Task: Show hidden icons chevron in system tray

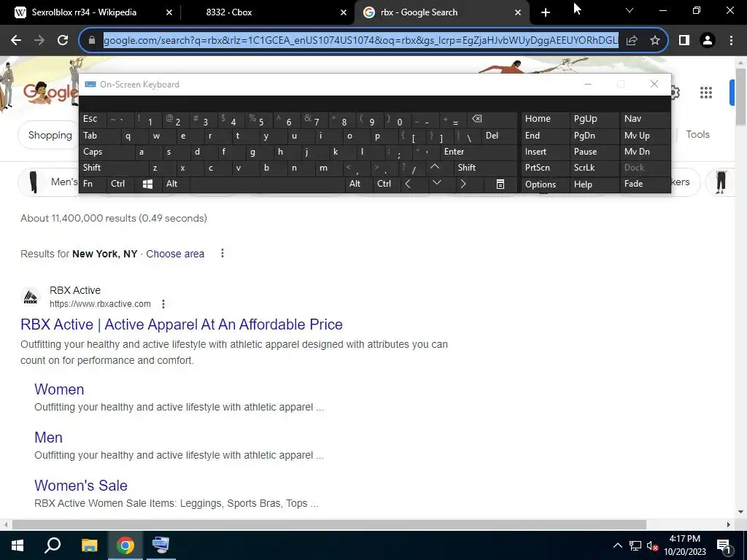Action: pyautogui.click(x=617, y=545)
